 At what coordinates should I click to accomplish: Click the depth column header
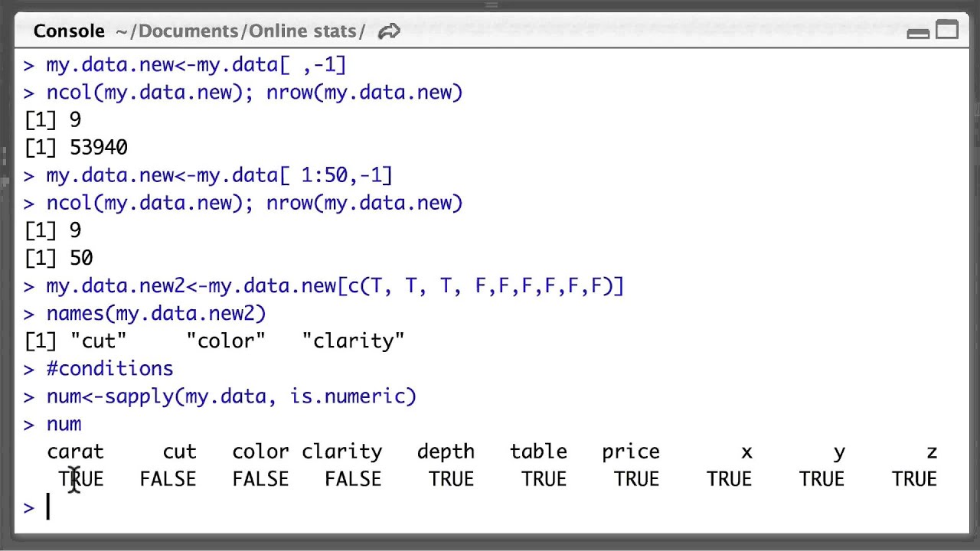pyautogui.click(x=446, y=452)
